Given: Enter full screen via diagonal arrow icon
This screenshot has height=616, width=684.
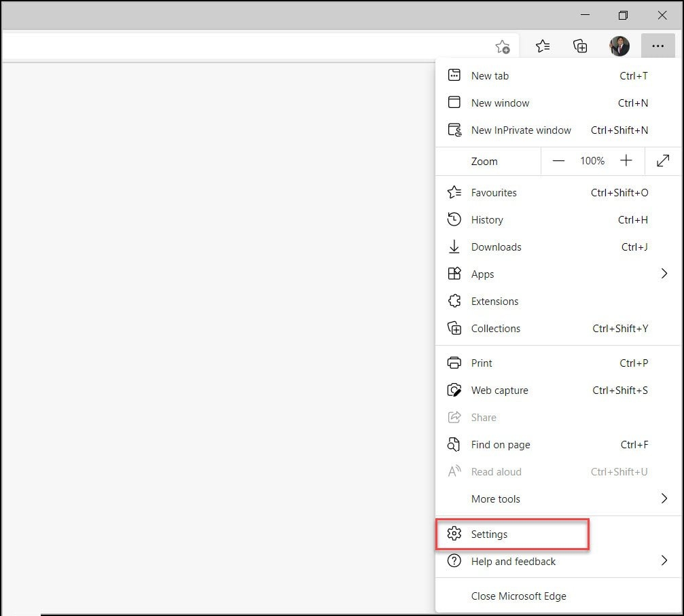Looking at the screenshot, I should (663, 161).
